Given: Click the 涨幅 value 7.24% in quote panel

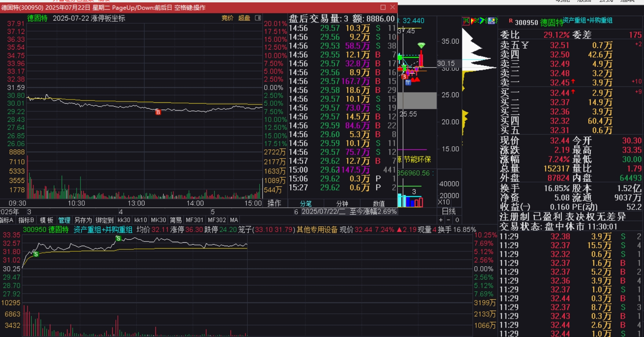Looking at the screenshot, I should (559, 159).
